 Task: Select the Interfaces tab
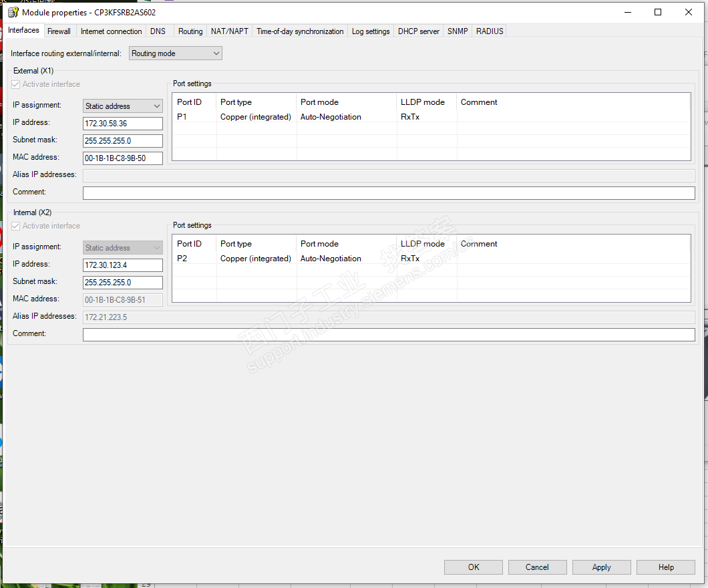click(x=23, y=30)
